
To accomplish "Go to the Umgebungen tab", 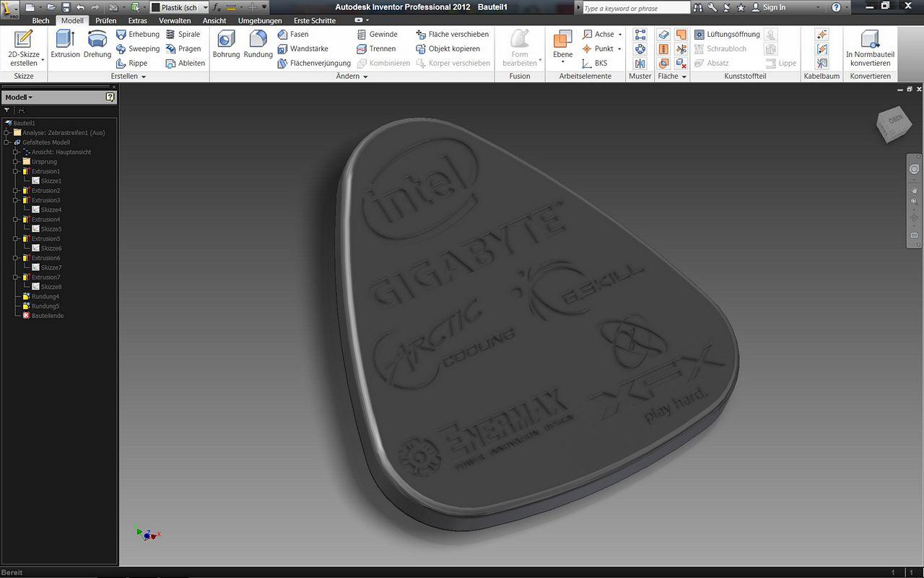I will [x=260, y=20].
